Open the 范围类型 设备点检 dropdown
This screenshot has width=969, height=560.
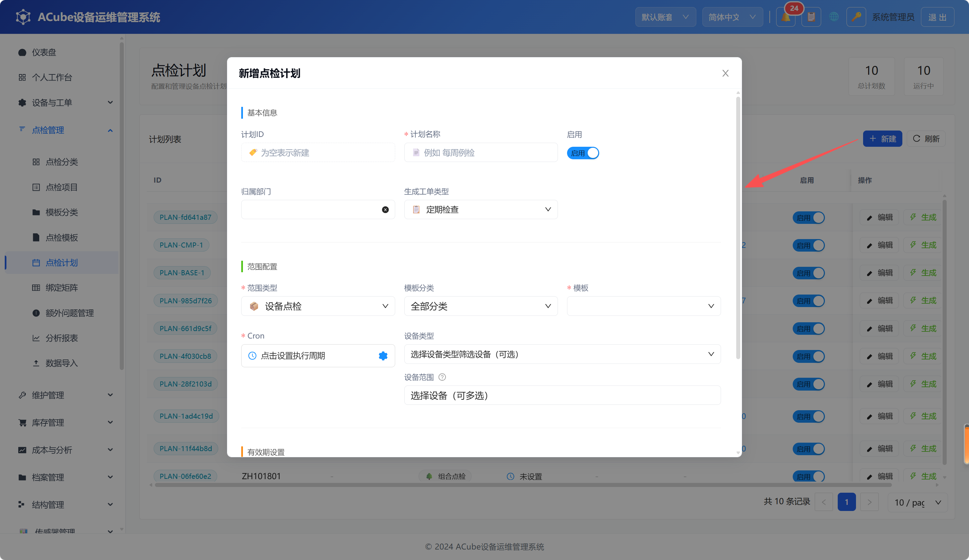pyautogui.click(x=318, y=306)
